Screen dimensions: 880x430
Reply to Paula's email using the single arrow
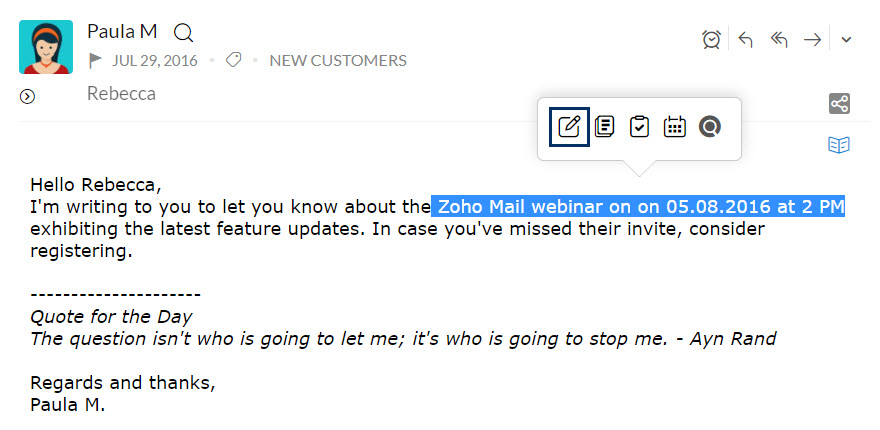[745, 40]
